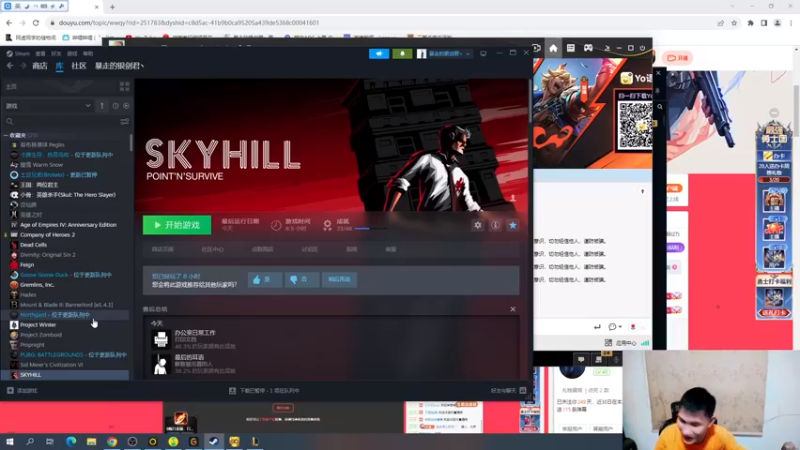Click the SKYHILL achievements progress bar
The image size is (800, 450).
click(370, 229)
